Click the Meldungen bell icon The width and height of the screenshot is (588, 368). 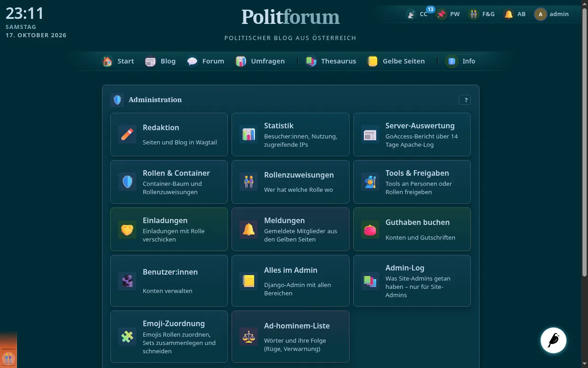(x=249, y=229)
